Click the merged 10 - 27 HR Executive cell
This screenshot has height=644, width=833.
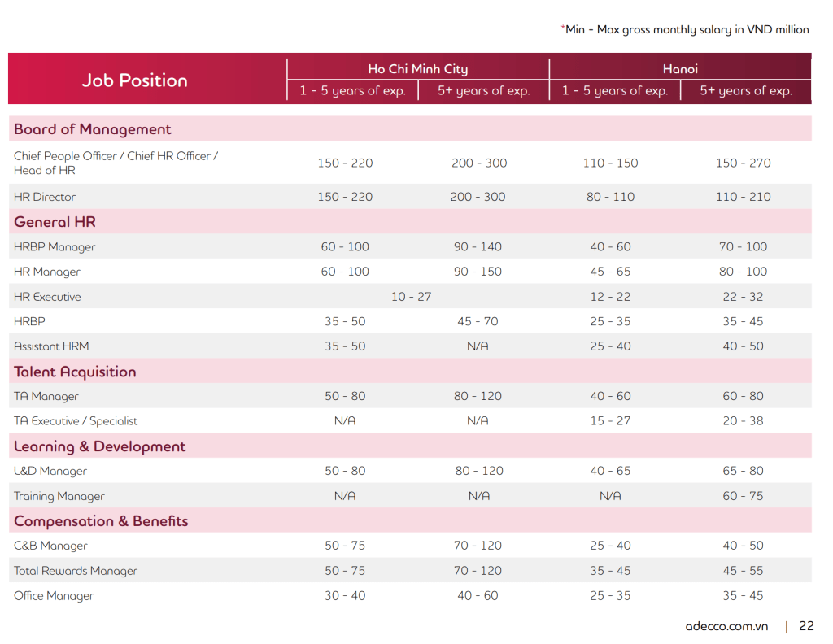(411, 297)
